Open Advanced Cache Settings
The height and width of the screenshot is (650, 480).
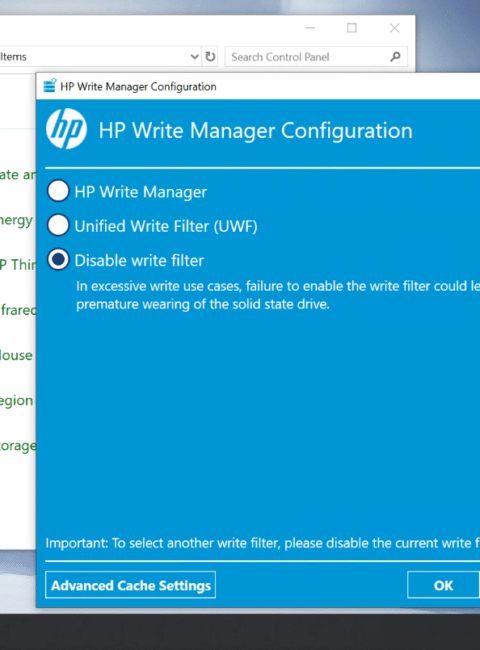[131, 585]
